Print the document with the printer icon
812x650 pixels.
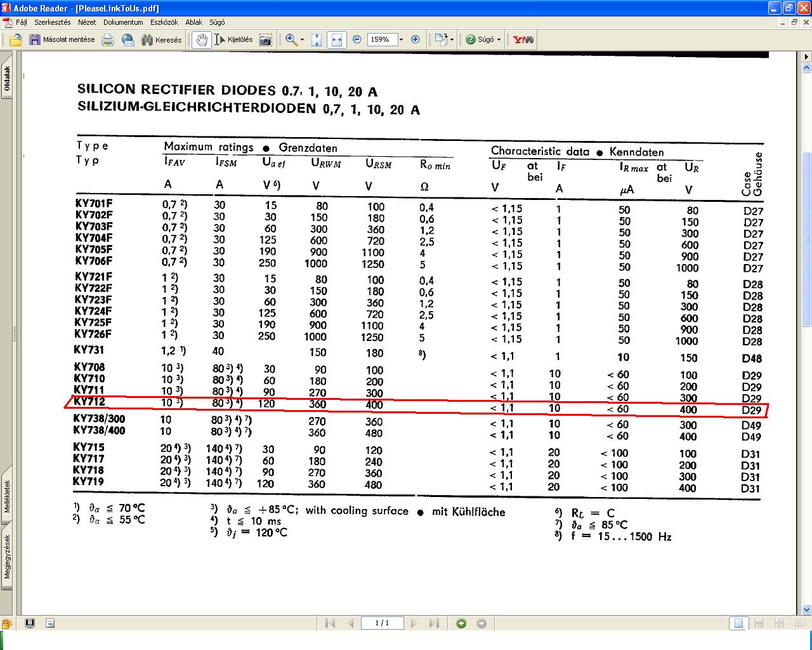(108, 40)
